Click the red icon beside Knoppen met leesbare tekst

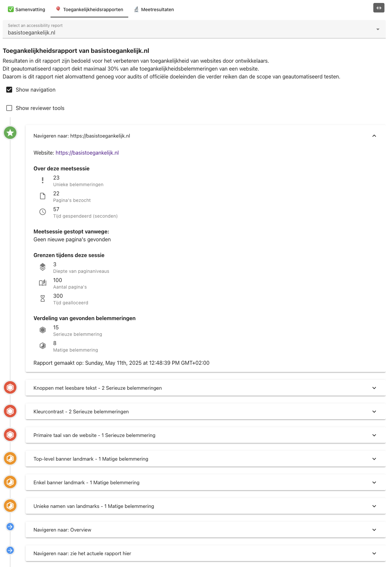click(x=10, y=387)
